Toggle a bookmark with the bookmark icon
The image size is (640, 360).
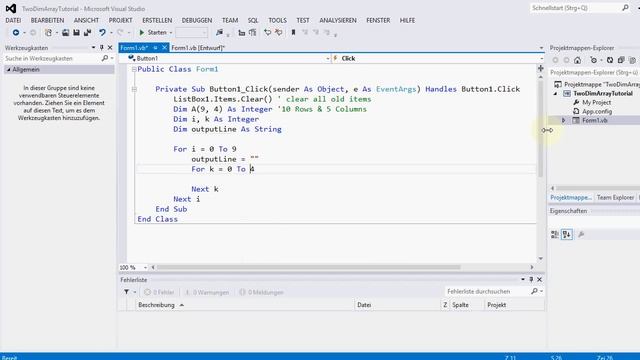click(293, 32)
